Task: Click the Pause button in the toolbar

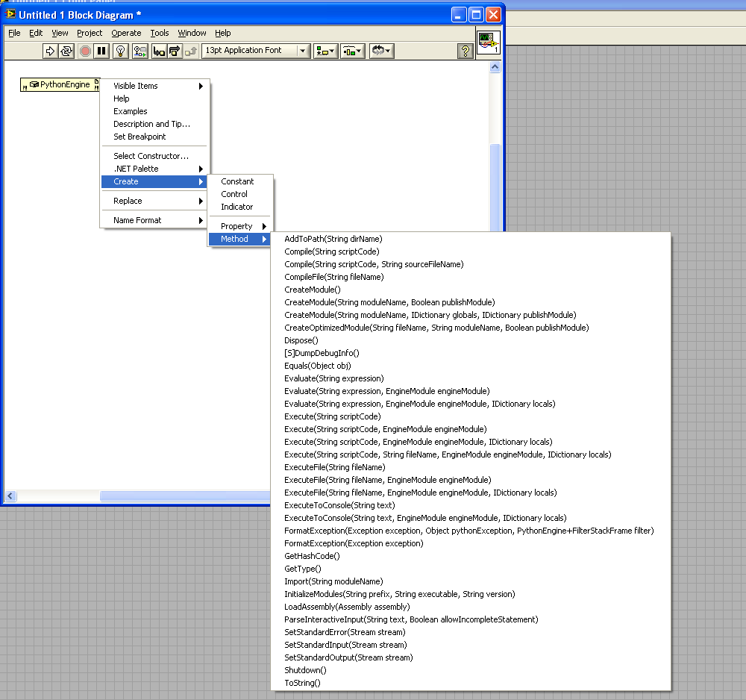Action: [101, 51]
